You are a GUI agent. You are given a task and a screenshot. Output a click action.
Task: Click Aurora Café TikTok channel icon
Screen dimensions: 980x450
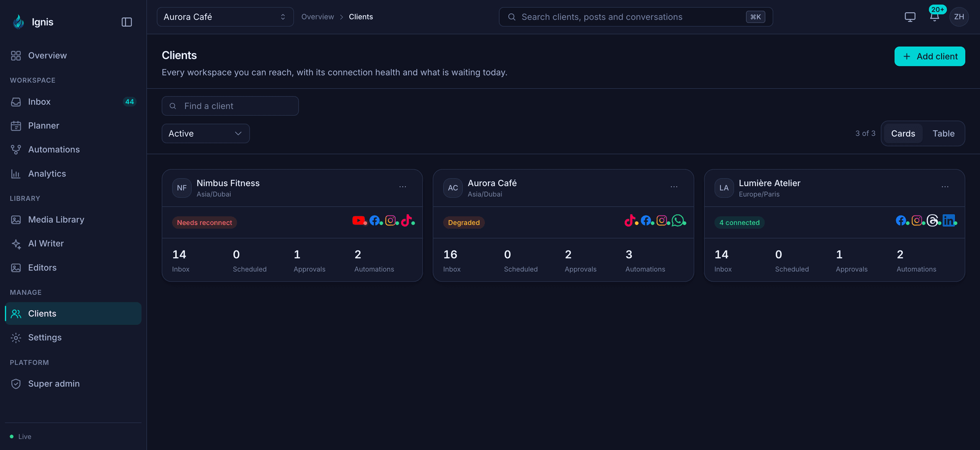(x=630, y=220)
